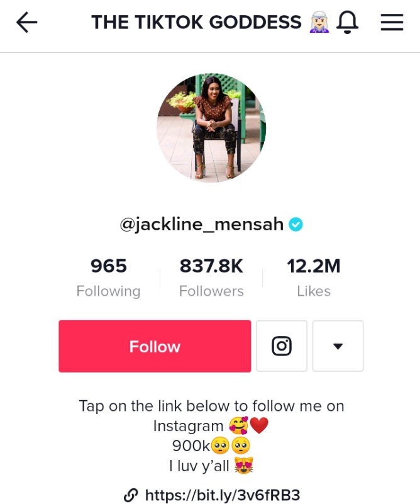Tap THE TIKTOK GODDESS title

point(197,22)
